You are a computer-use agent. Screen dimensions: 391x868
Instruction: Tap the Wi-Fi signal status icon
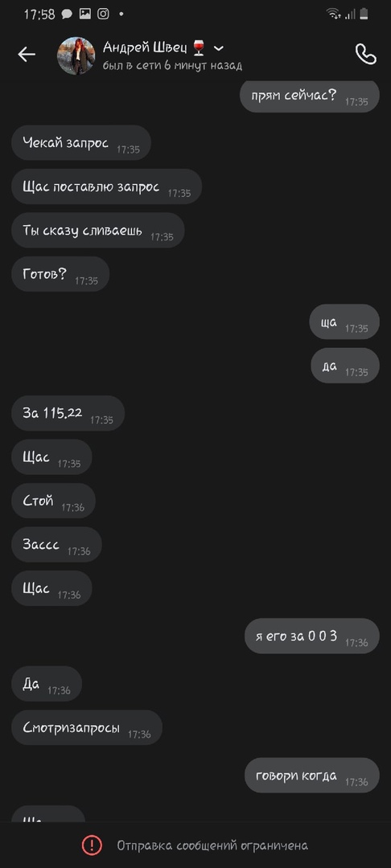[x=333, y=14]
